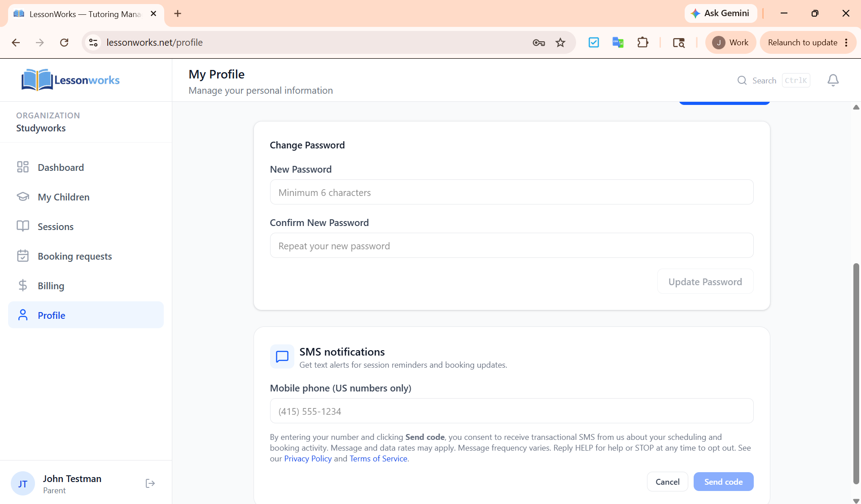The image size is (861, 504).
Task: Open the notifications bell
Action: 833,80
